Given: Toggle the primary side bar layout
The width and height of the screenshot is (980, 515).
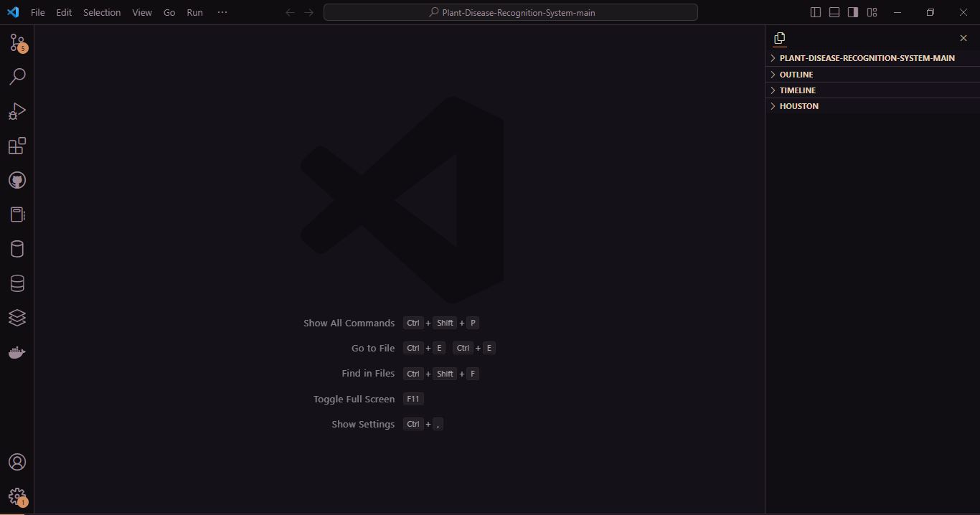Looking at the screenshot, I should tap(816, 12).
